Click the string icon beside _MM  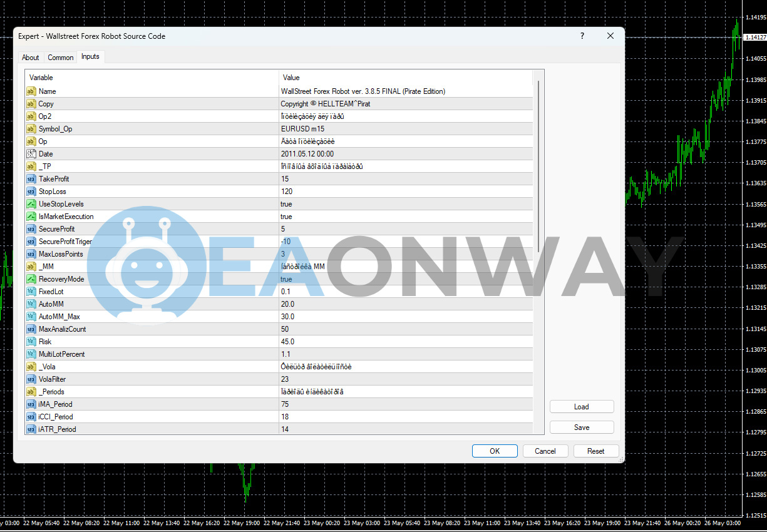coord(31,267)
